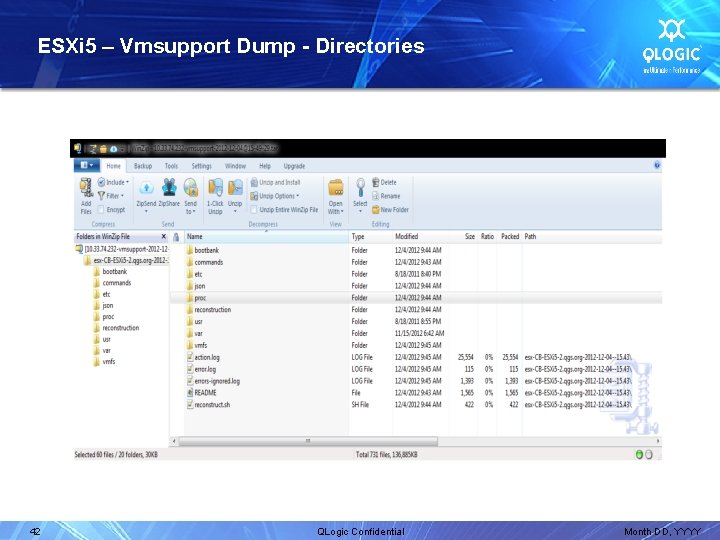Image resolution: width=720 pixels, height=540 pixels.
Task: Select esx-CB-ESXi5-2 folder in tree
Action: pyautogui.click(x=126, y=260)
